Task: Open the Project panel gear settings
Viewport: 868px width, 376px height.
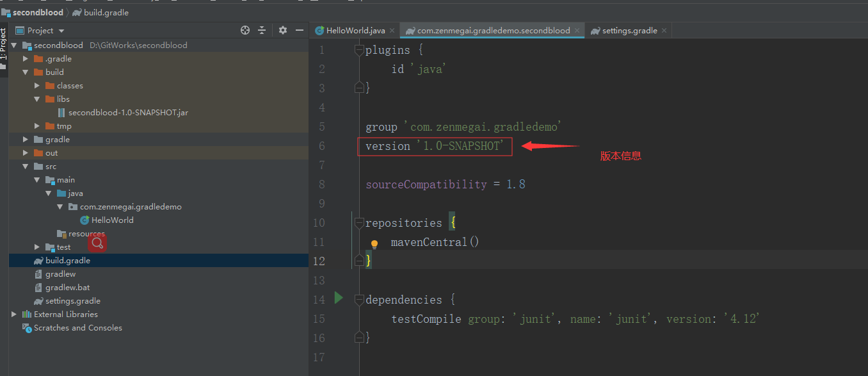Action: click(283, 30)
